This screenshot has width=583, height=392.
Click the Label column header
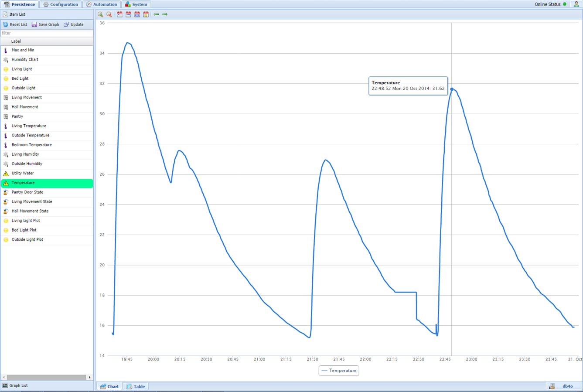(x=16, y=41)
